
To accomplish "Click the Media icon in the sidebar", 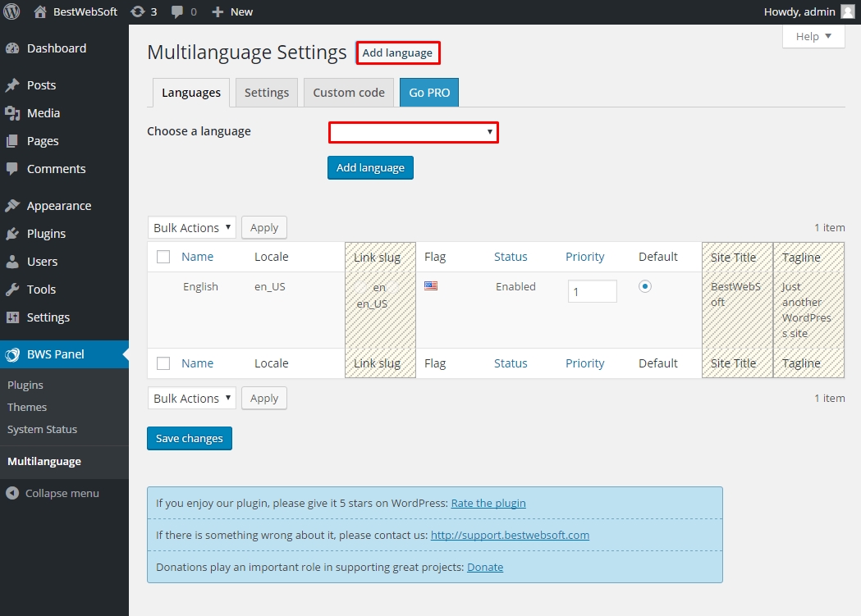I will [x=12, y=113].
